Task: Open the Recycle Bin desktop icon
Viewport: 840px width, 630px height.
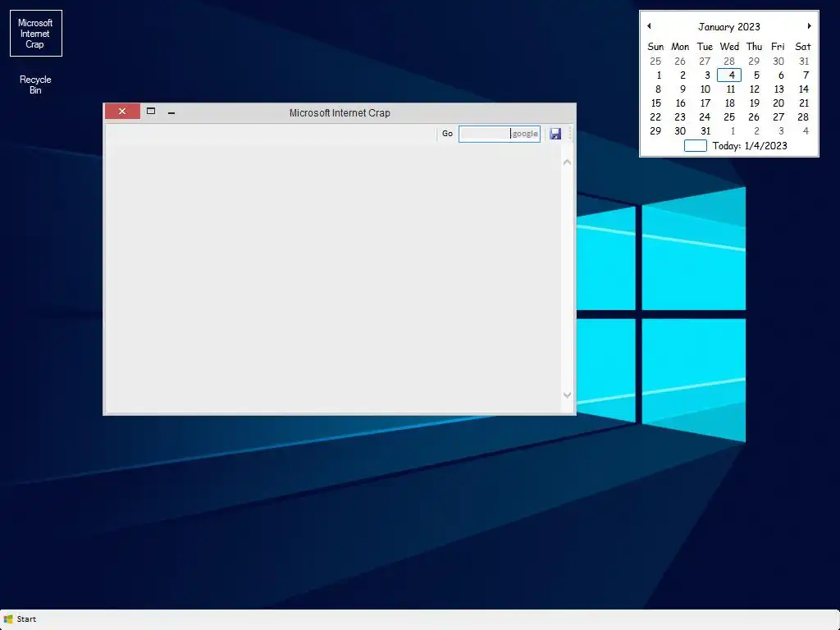Action: coord(35,84)
